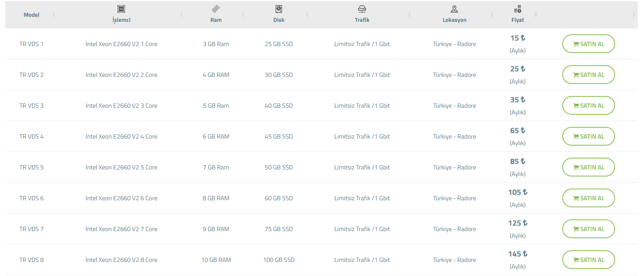644x276 pixels.
Task: Click the 125 ₺ monthly price
Action: coord(518,223)
